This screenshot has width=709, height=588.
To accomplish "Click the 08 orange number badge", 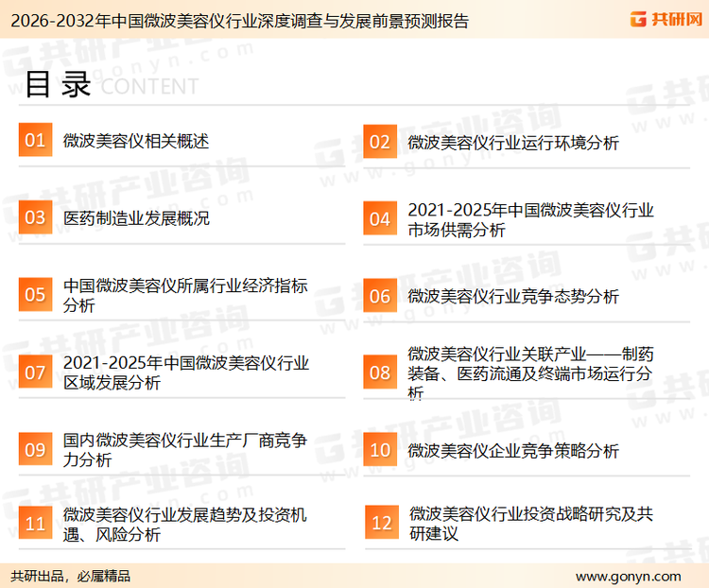I will (x=380, y=372).
